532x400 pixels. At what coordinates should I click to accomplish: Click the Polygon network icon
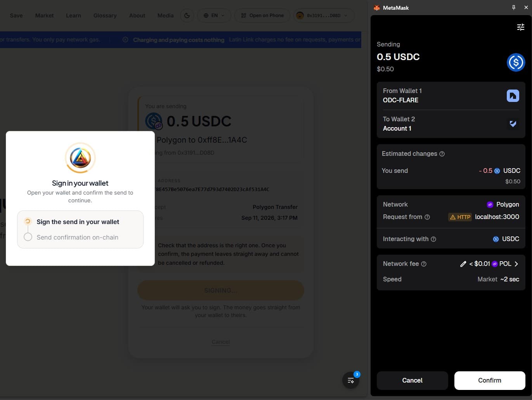click(x=490, y=204)
